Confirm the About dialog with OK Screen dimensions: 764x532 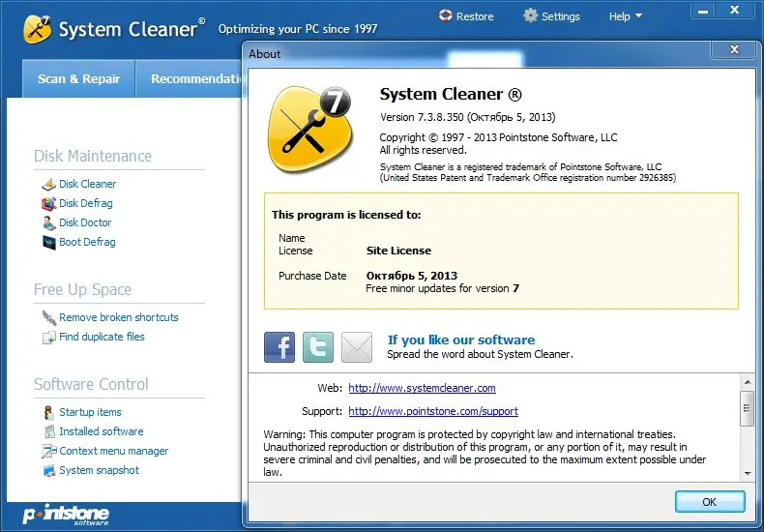coord(710,502)
